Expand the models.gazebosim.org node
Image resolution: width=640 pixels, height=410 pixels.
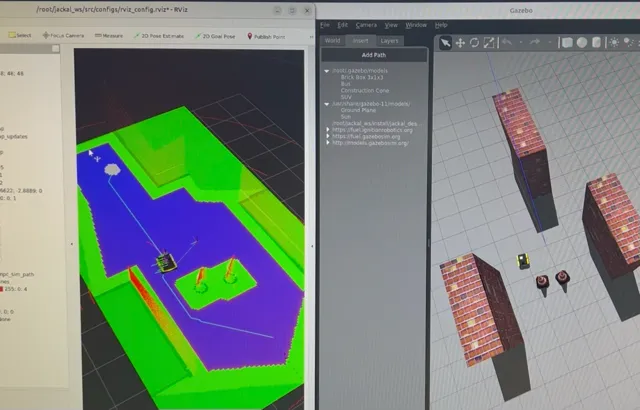(x=328, y=143)
